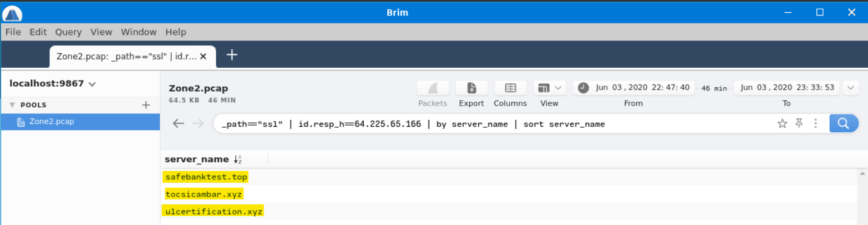Image resolution: width=868 pixels, height=225 pixels.
Task: Open the View menu
Action: [x=101, y=32]
